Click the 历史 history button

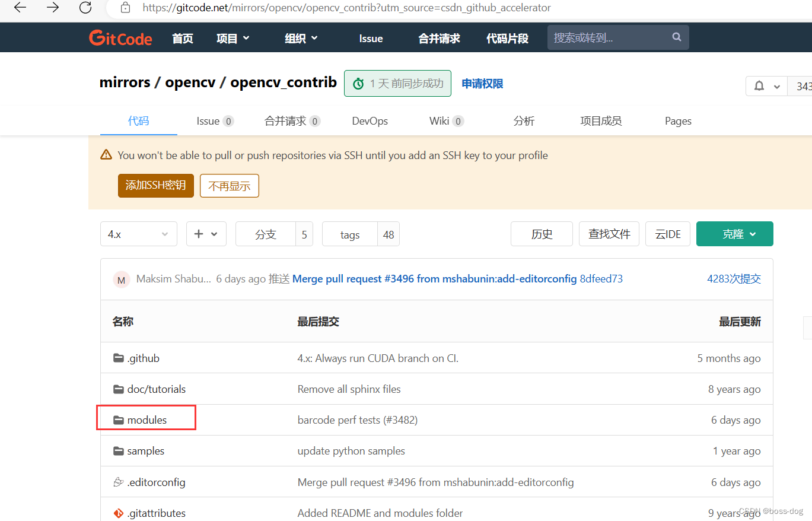coord(542,234)
